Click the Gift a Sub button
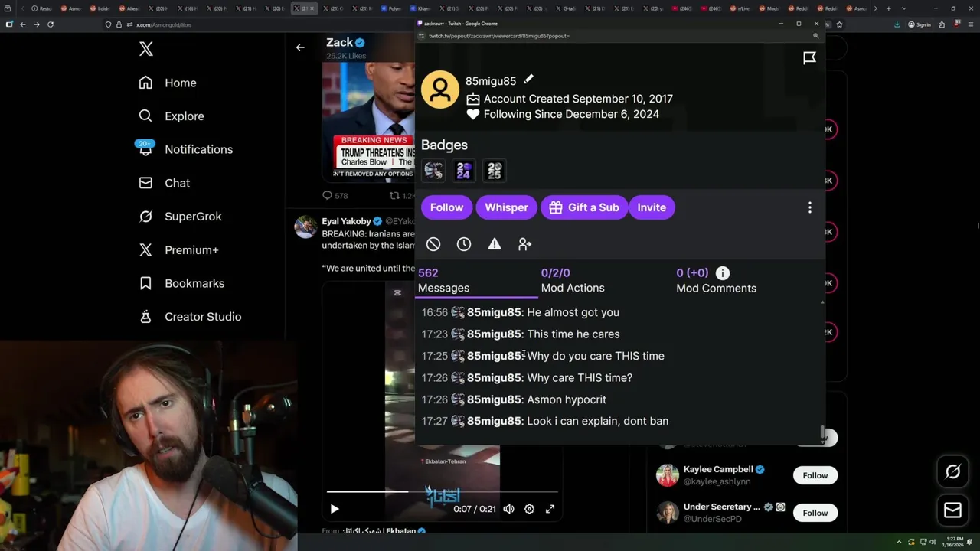Image resolution: width=980 pixels, height=551 pixels. [x=583, y=207]
